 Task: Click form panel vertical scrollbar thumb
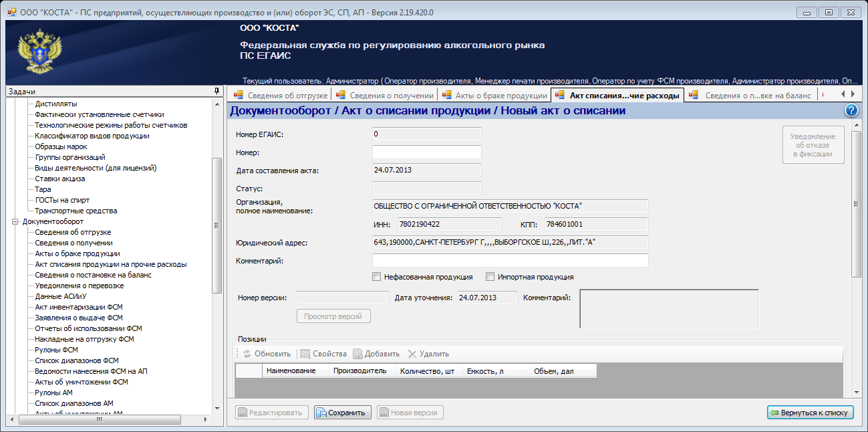click(857, 204)
